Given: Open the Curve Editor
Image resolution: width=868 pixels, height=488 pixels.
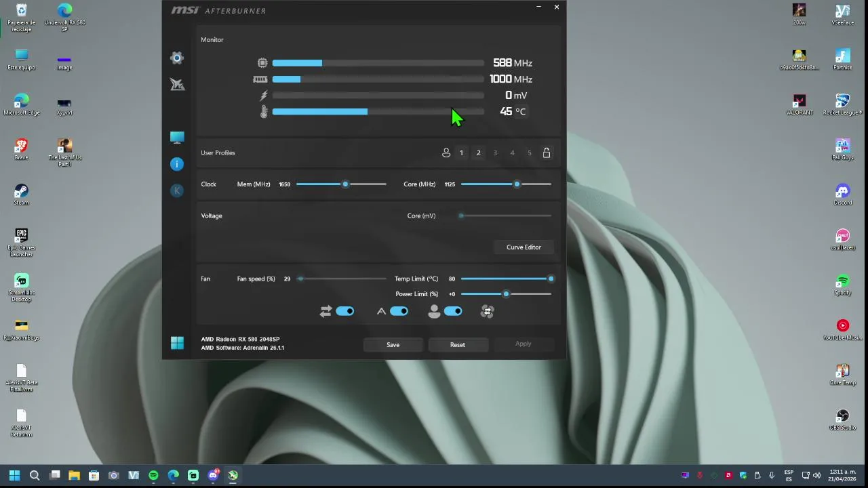Looking at the screenshot, I should [524, 247].
